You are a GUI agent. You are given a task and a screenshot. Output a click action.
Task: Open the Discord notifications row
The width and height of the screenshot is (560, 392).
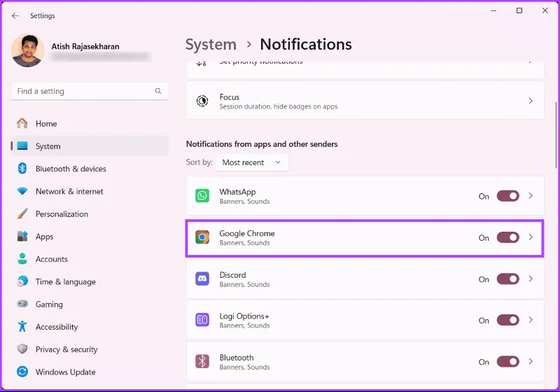click(365, 279)
